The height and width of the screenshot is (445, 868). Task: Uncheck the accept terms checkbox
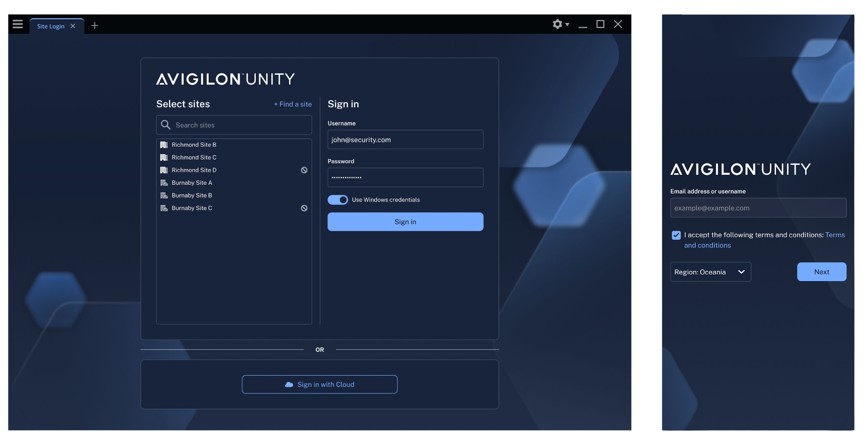pyautogui.click(x=676, y=235)
